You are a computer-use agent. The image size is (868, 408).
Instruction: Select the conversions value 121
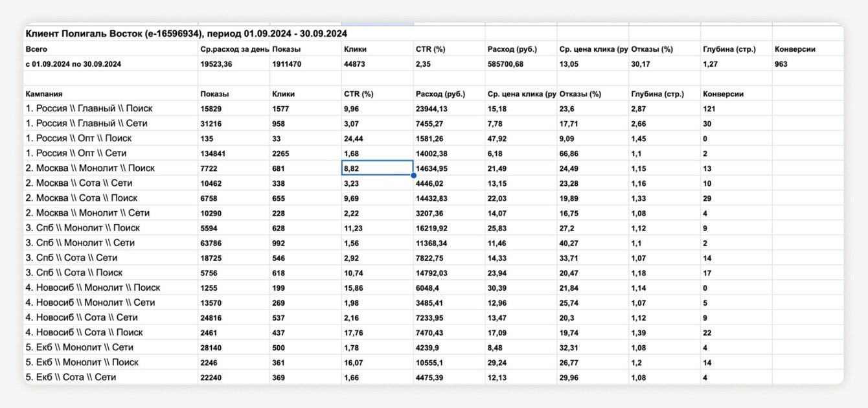point(710,109)
